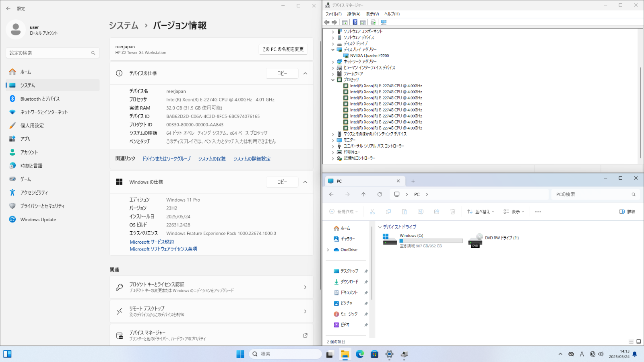The height and width of the screenshot is (362, 644).
Task: Toggle the details pane button
Action: pyautogui.click(x=627, y=212)
